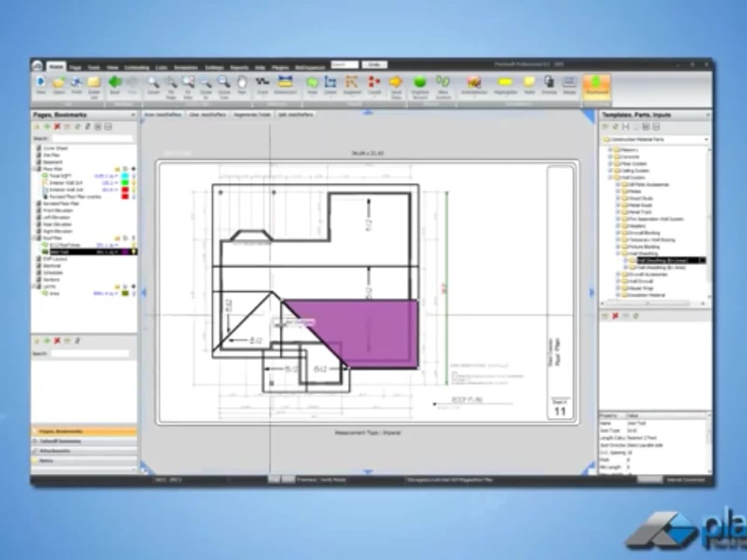Toggle the record indicator for Total SQFT

tap(134, 176)
